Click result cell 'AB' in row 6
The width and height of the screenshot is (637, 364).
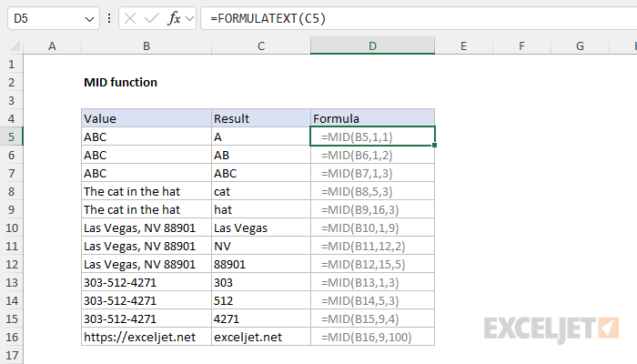click(x=261, y=155)
